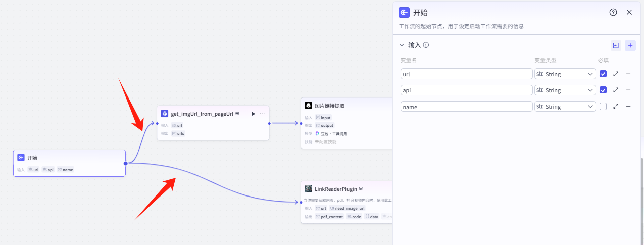Uncheck the required checkbox for url
This screenshot has width=644, height=245.
[x=603, y=74]
